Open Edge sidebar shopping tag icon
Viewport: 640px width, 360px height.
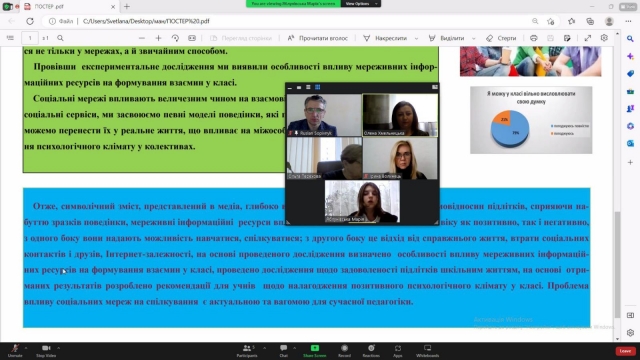coord(630,73)
